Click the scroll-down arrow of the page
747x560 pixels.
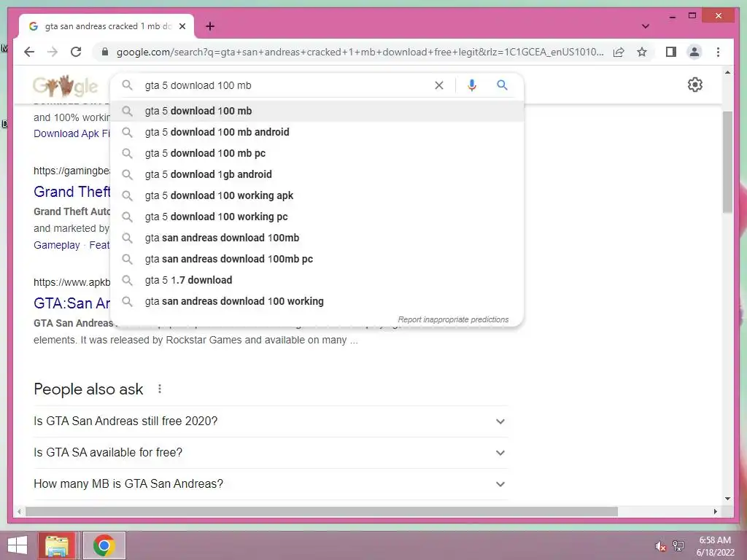pyautogui.click(x=727, y=499)
